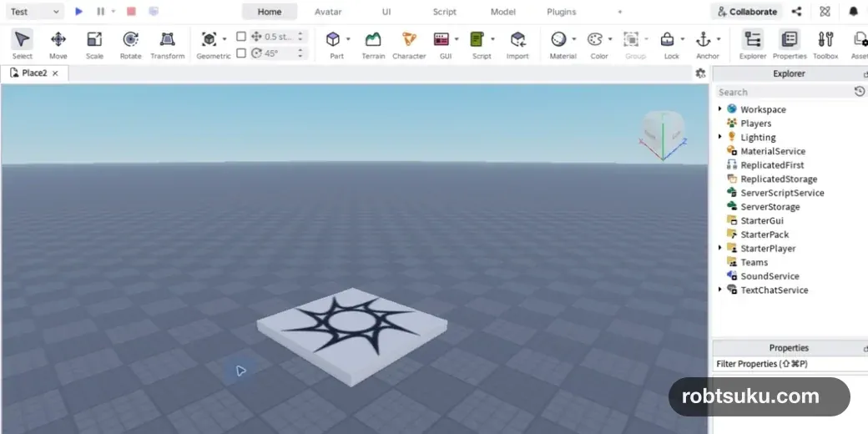868x434 pixels.
Task: Switch to the UI tab
Action: [x=386, y=12]
